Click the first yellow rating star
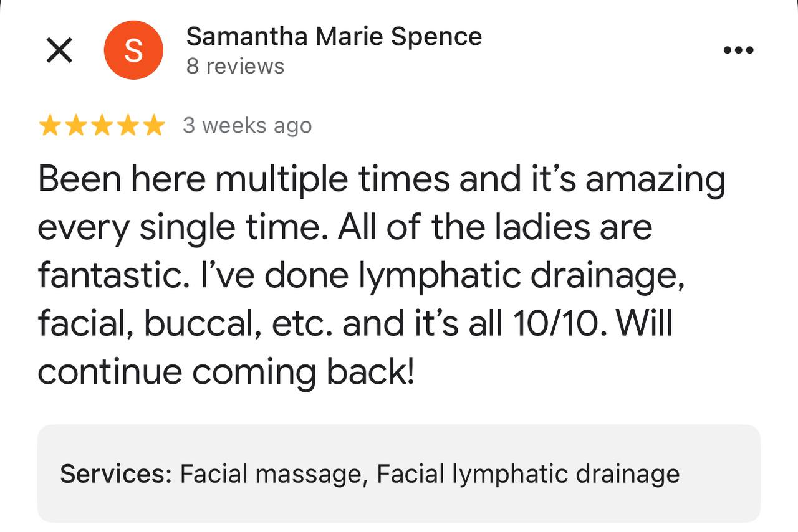 [x=50, y=126]
